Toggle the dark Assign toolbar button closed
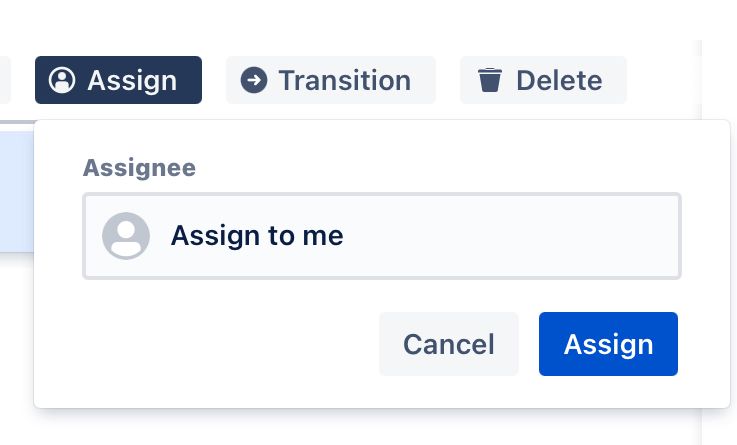This screenshot has width=737, height=445. (x=118, y=80)
